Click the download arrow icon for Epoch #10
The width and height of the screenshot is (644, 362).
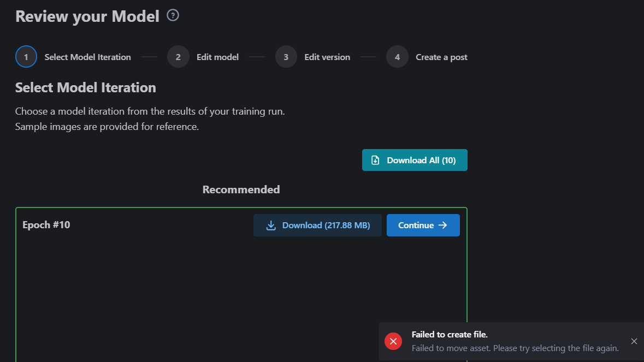(x=270, y=225)
